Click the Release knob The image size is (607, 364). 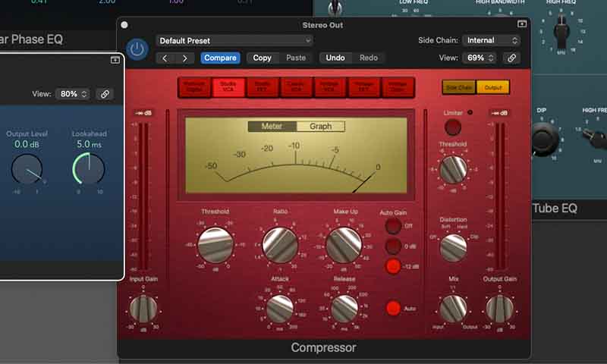[344, 309]
